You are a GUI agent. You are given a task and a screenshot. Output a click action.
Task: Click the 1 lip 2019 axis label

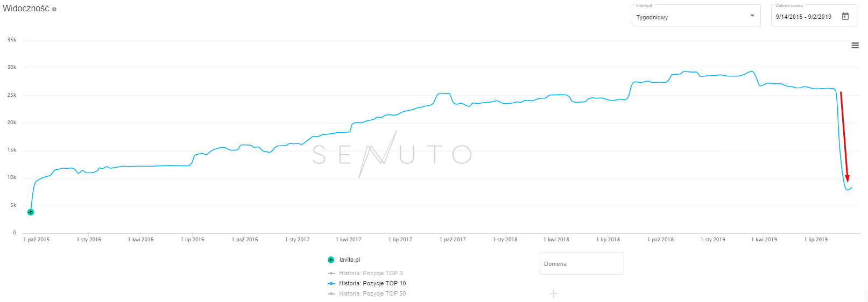point(816,240)
